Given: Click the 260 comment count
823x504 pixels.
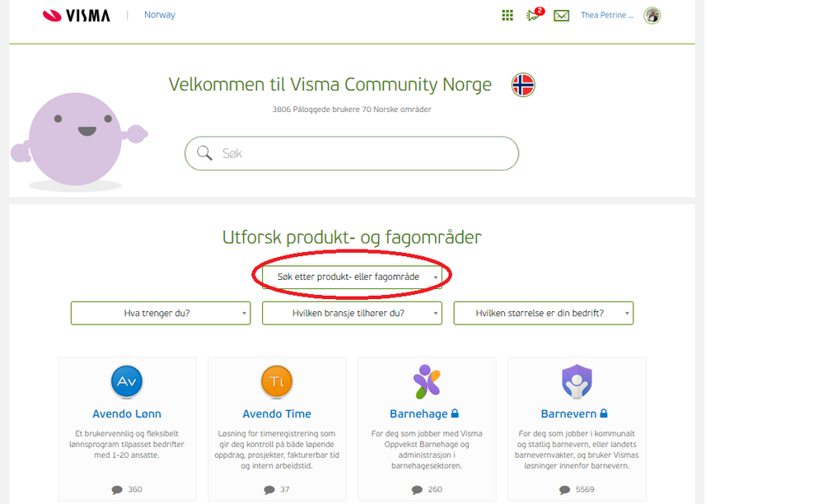Looking at the screenshot, I should click(x=435, y=489).
